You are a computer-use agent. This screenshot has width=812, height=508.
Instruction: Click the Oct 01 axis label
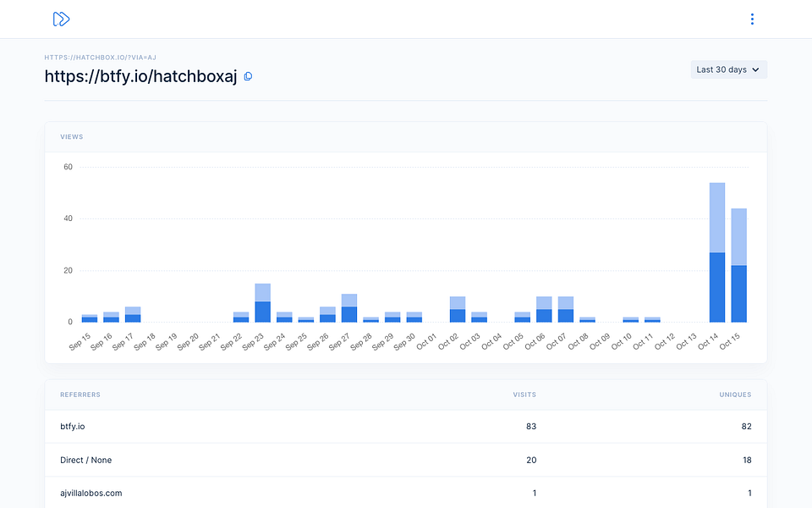(x=426, y=342)
